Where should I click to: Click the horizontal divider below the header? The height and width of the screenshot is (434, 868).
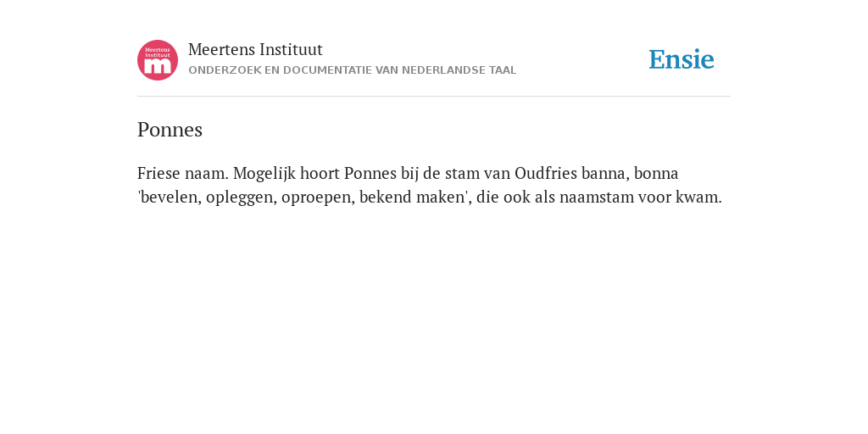(x=434, y=97)
